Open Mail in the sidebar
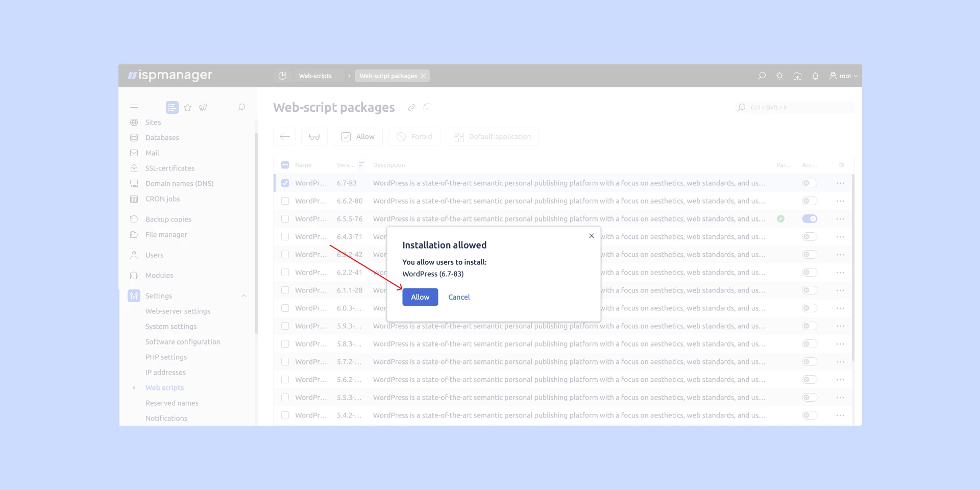Image resolution: width=980 pixels, height=490 pixels. pyautogui.click(x=152, y=153)
